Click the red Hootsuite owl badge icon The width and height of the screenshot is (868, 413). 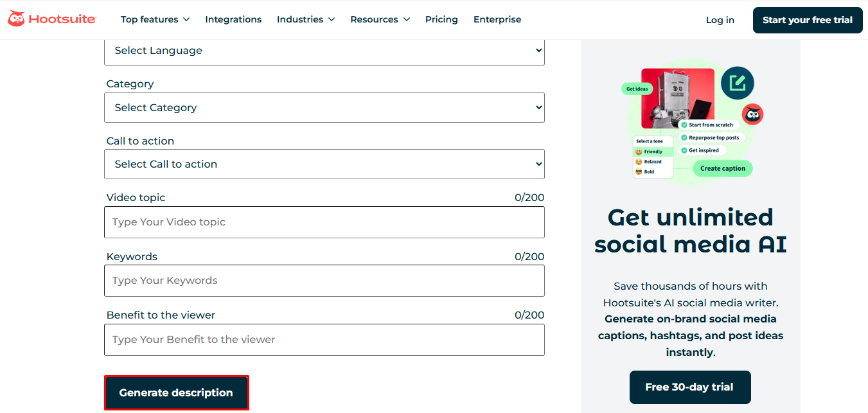click(753, 114)
